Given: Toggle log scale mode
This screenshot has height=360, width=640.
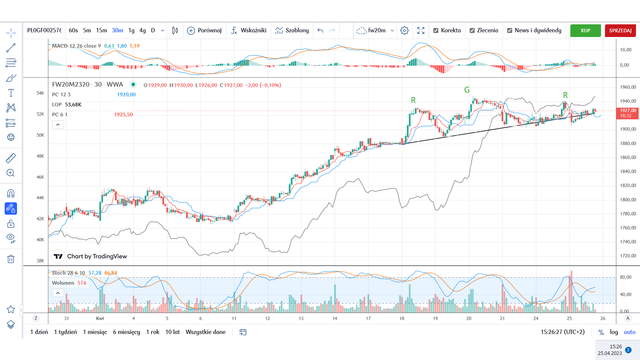Looking at the screenshot, I should (613, 332).
